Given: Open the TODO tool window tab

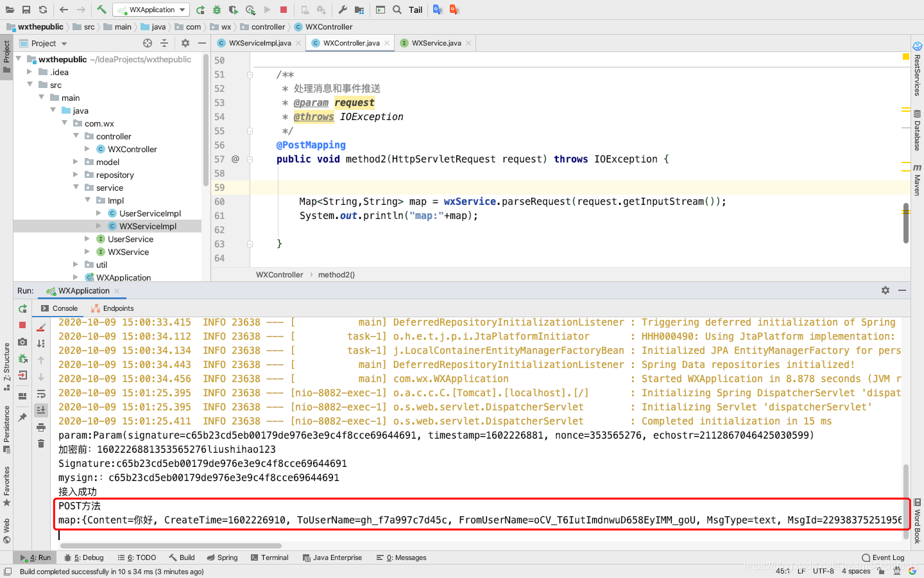Looking at the screenshot, I should click(137, 557).
